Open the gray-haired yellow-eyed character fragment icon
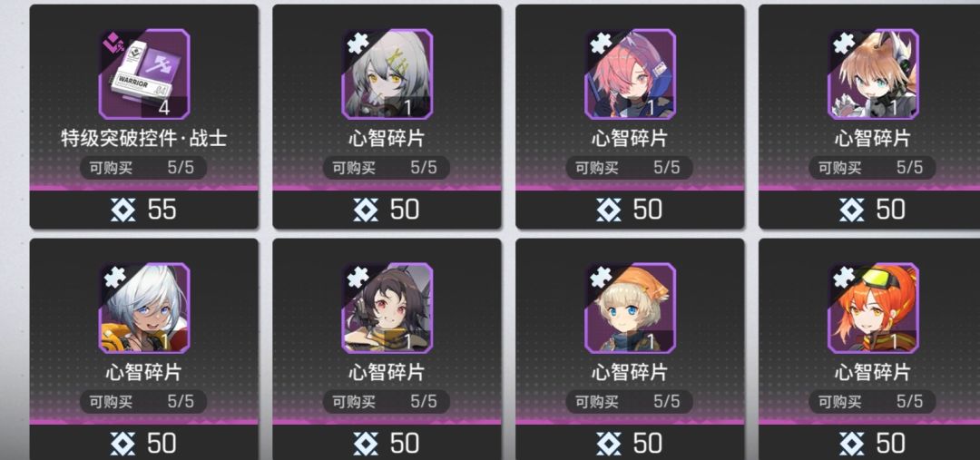 [387, 73]
